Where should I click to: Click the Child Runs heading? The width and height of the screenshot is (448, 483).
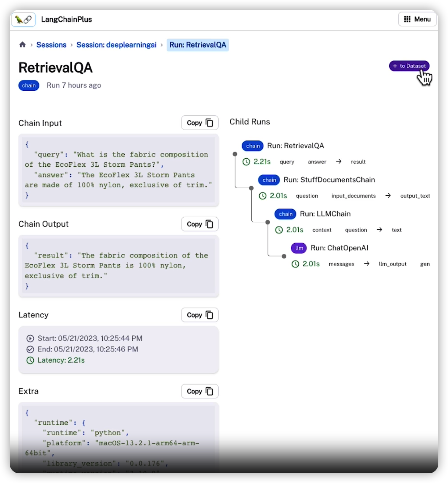click(x=250, y=122)
